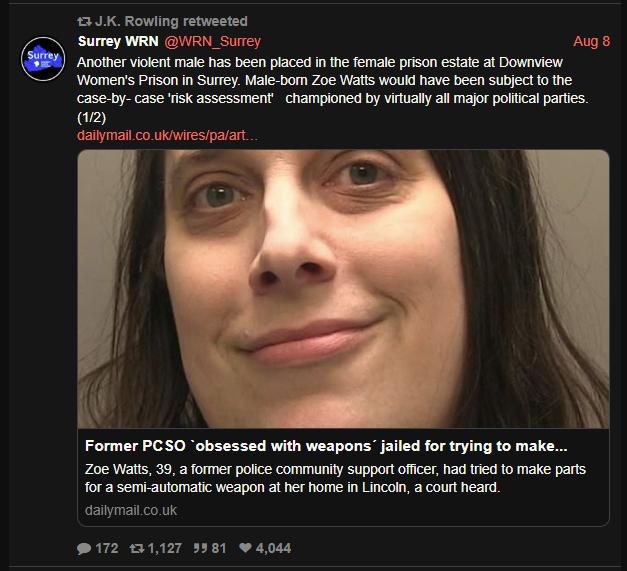Click the 81 quotes count
Viewport: 627px width, 571px height.
click(219, 548)
